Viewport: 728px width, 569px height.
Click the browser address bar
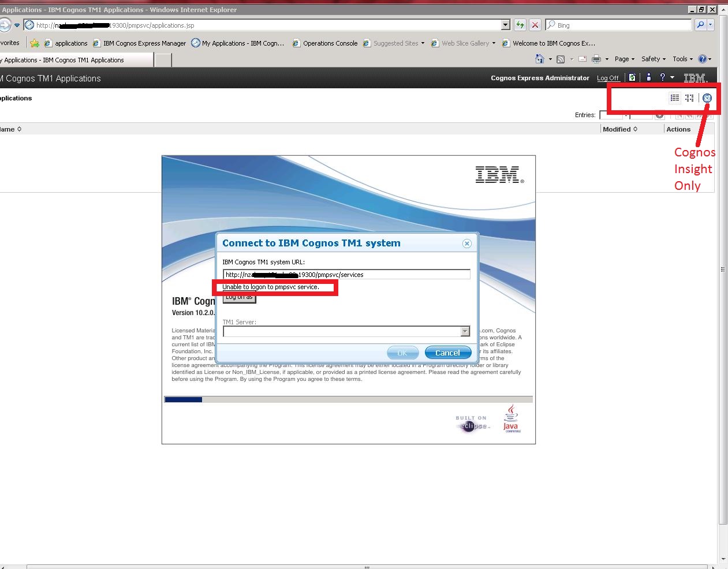[263, 25]
